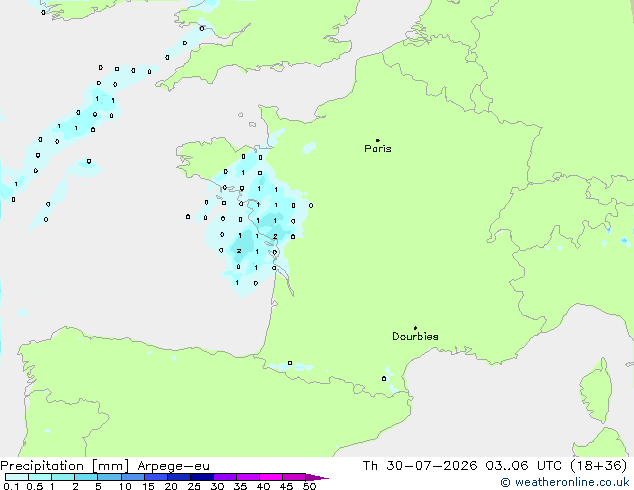Click the 40 mm magenta legend swatch
Screen dimensions: 634x490
[271, 477]
